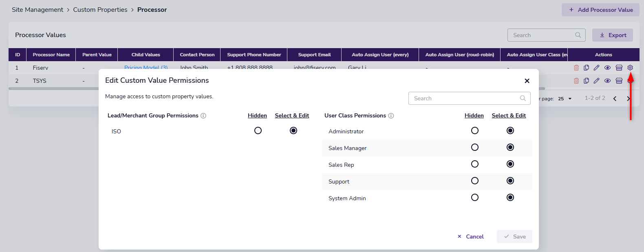Export the Processor Values table
This screenshot has width=644, height=252.
[x=613, y=35]
